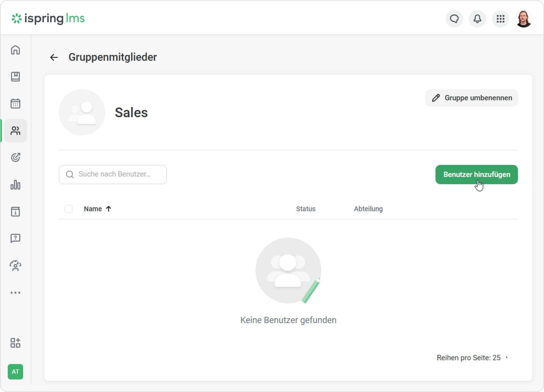Open the Home sidebar icon
Image resolution: width=544 pixels, height=392 pixels.
tap(15, 50)
